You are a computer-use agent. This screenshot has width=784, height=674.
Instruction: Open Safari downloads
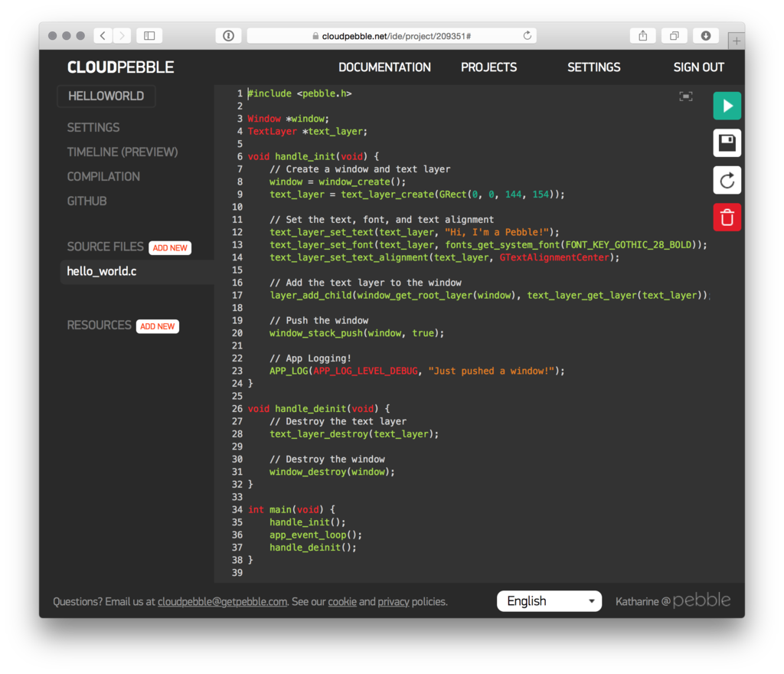click(705, 35)
